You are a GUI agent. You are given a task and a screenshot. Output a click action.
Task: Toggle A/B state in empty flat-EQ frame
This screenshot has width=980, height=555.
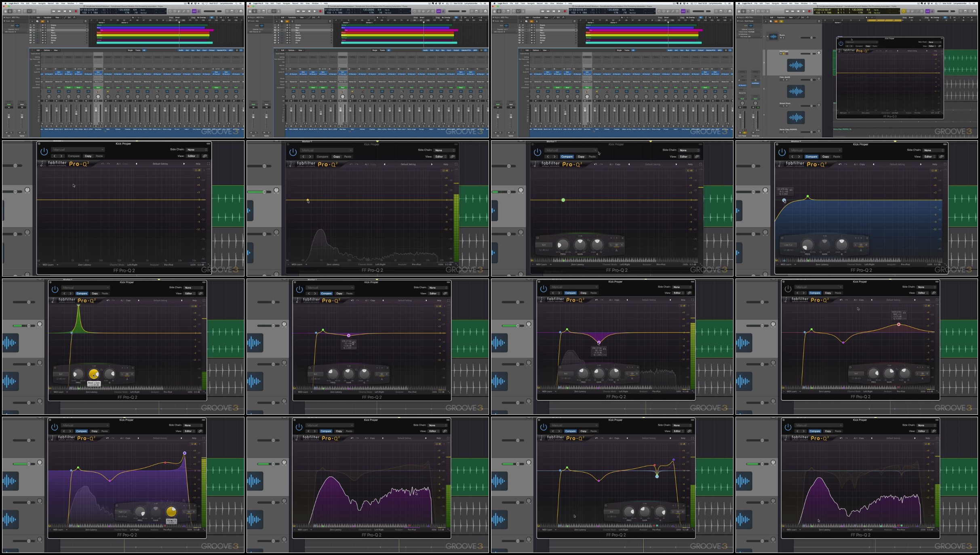click(118, 164)
